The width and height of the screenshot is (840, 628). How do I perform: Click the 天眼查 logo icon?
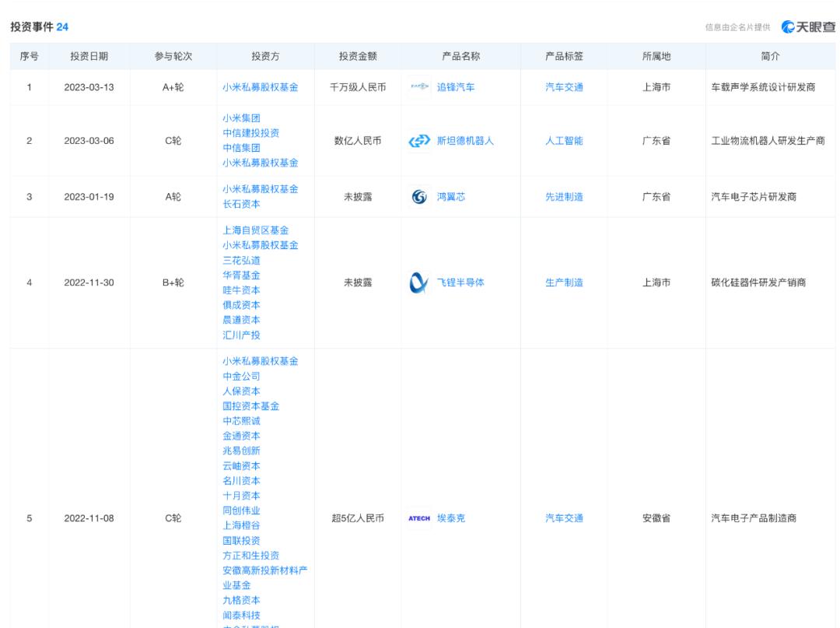click(790, 27)
